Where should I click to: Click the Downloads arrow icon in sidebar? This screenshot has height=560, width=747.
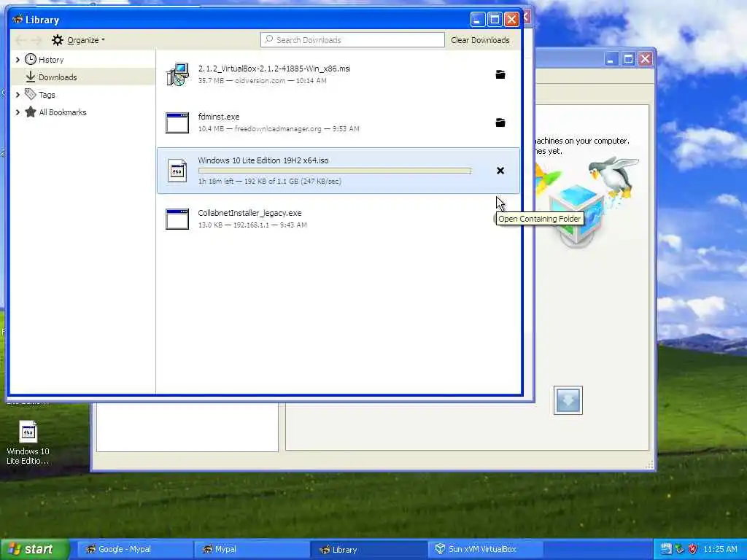tap(31, 77)
